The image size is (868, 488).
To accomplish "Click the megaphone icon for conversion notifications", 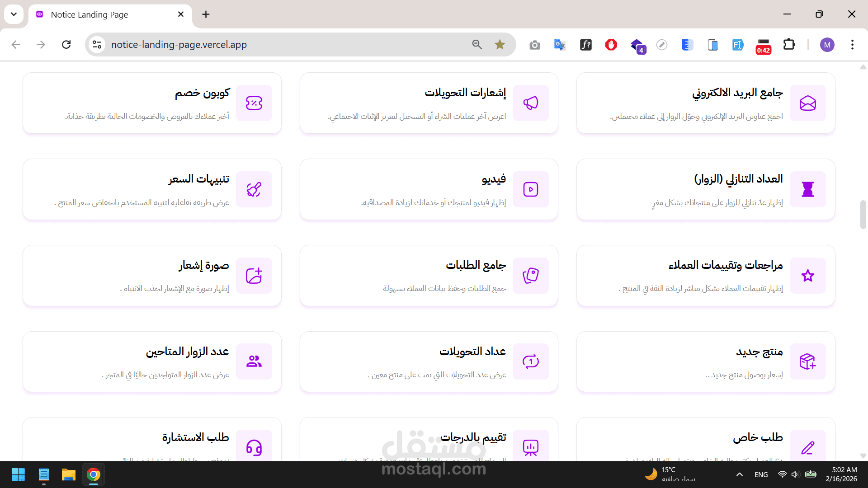I will point(531,103).
